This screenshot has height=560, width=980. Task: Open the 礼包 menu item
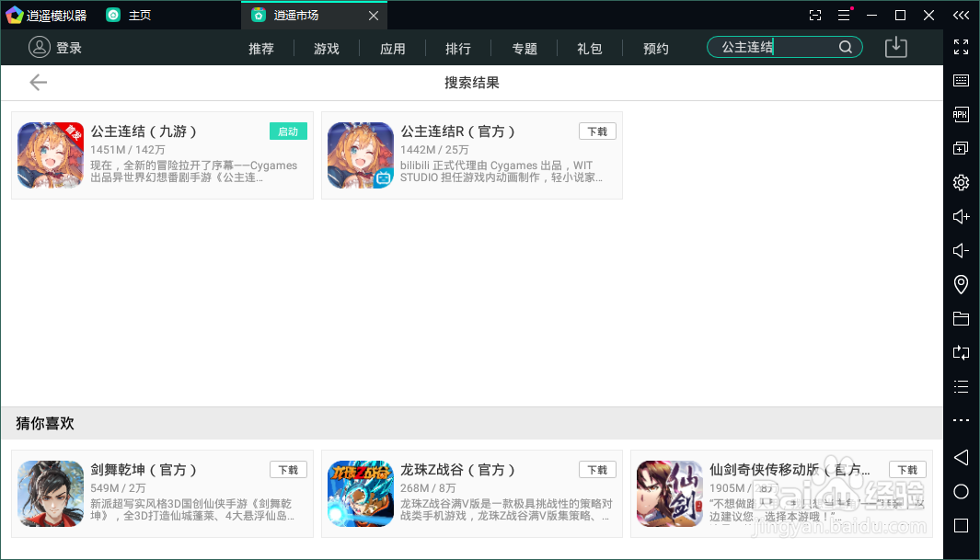(589, 48)
